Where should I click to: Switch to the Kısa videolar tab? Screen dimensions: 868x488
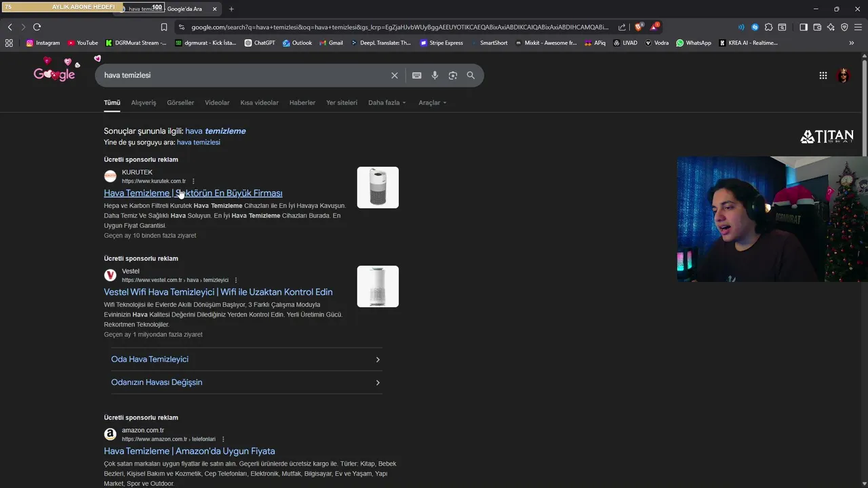point(259,102)
